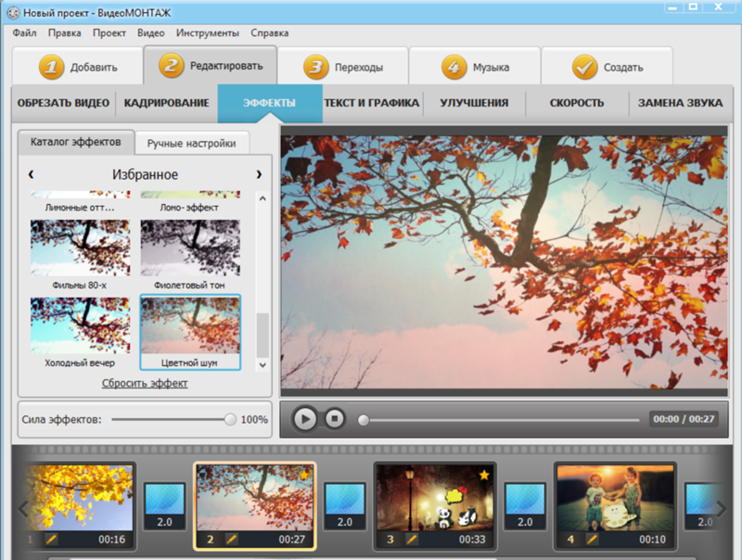Click the Избранное category title

click(x=145, y=174)
